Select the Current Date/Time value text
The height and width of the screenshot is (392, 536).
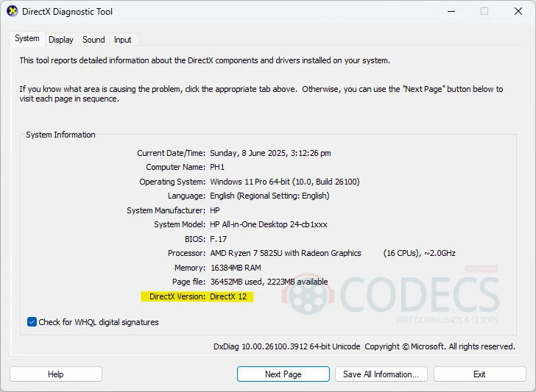[270, 153]
